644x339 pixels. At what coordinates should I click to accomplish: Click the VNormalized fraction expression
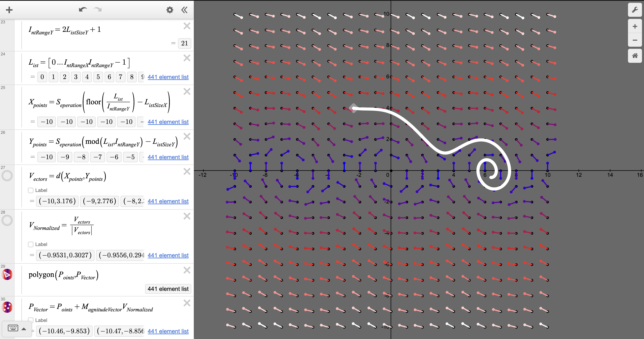click(x=61, y=226)
